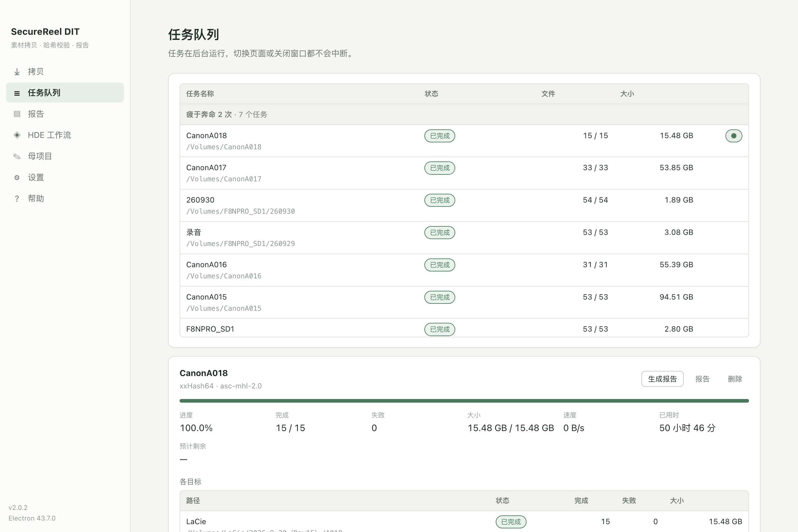The width and height of the screenshot is (798, 532).
Task: Click the 已完成 badge on the CanonA017 row
Action: point(440,168)
